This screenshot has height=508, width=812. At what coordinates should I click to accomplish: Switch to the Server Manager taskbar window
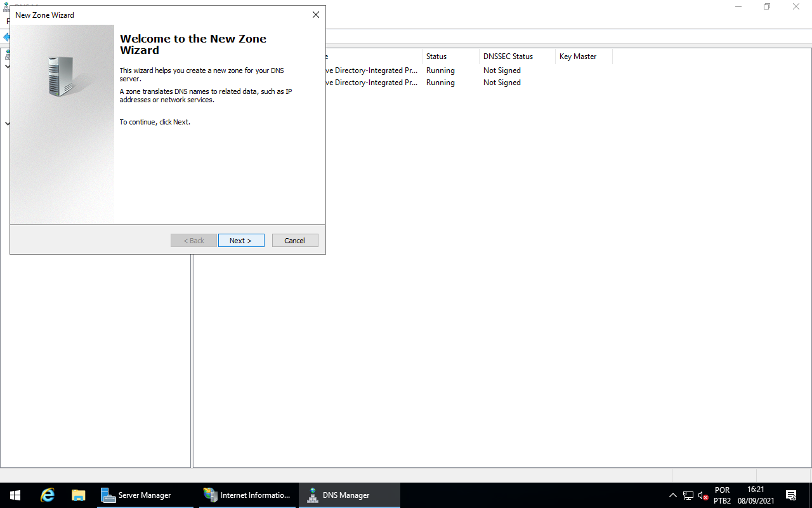(x=145, y=495)
